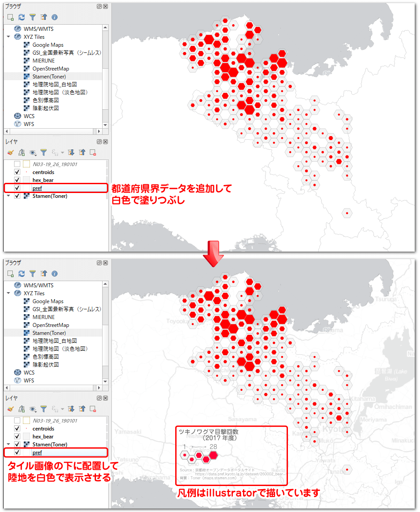Click Refresh icon in upper Browser panel
This screenshot has width=420, height=512.
tap(22, 17)
